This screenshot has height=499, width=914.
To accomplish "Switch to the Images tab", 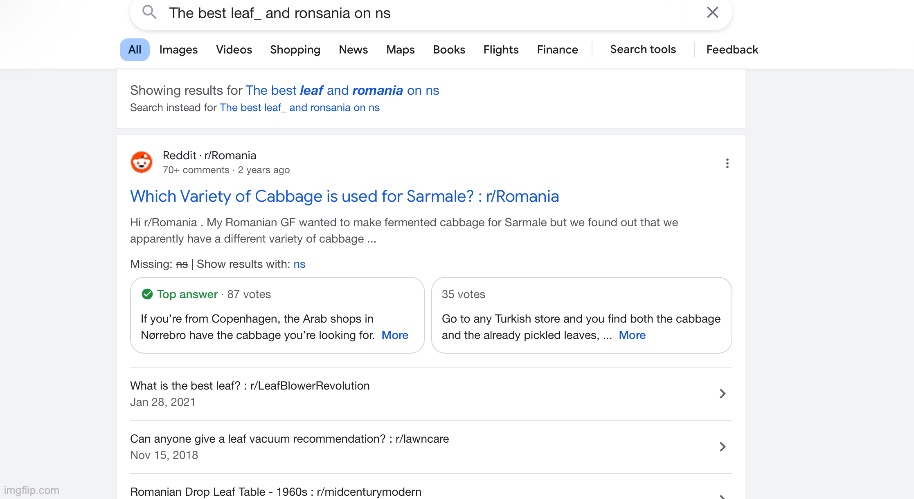I will pyautogui.click(x=178, y=49).
